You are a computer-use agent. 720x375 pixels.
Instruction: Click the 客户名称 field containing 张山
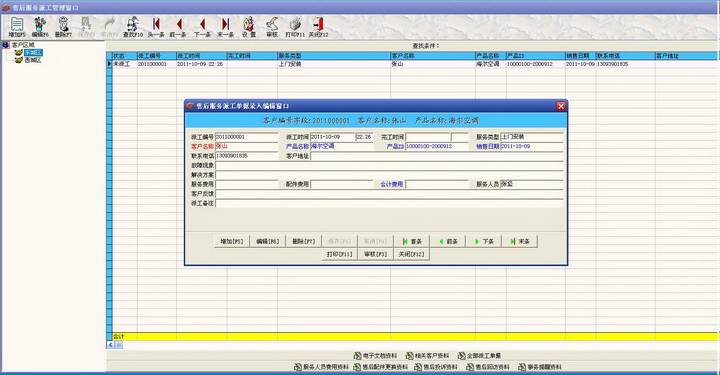click(x=247, y=146)
